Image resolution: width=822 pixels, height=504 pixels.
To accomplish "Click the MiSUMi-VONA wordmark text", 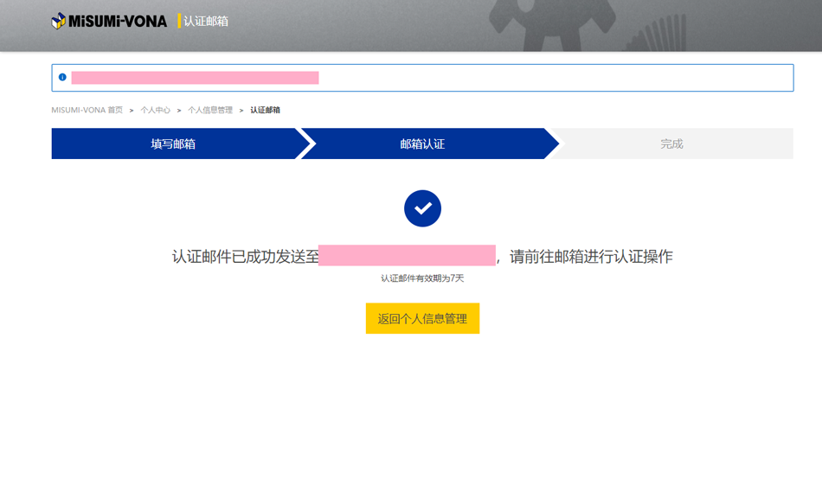I will pos(118,21).
